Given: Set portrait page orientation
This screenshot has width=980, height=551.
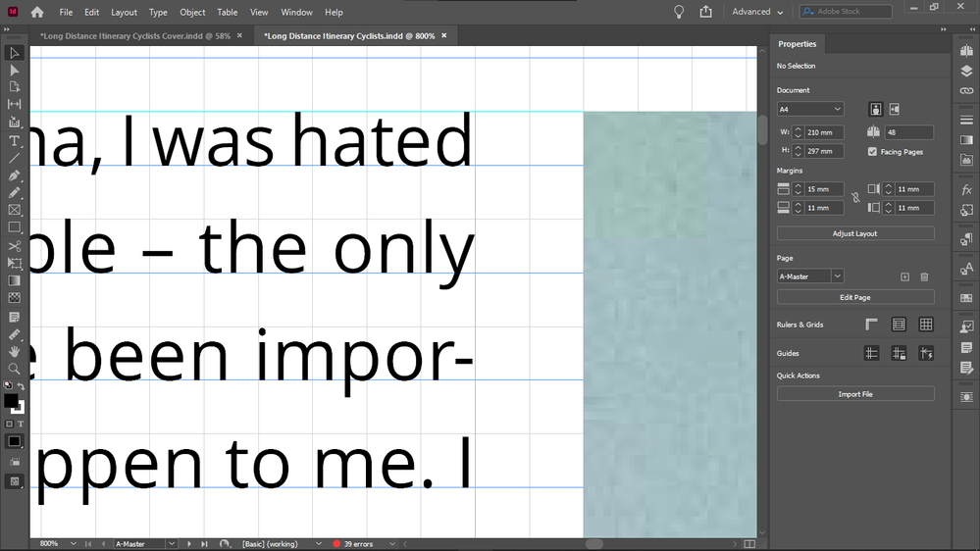Looking at the screenshot, I should [876, 110].
